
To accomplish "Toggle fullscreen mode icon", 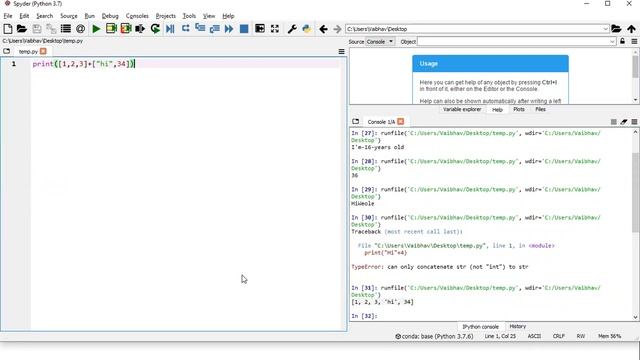I will point(275,29).
